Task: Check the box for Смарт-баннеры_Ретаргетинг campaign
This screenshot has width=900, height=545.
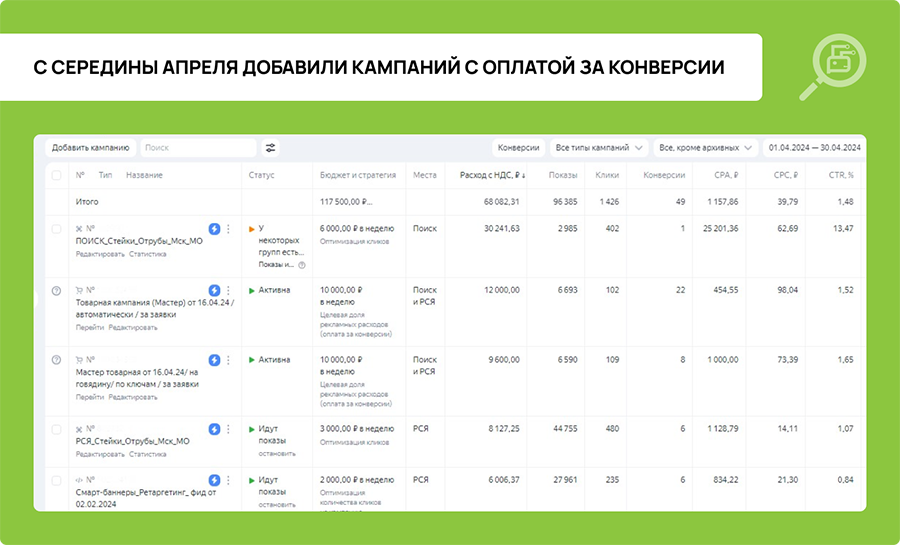Action: click(56, 480)
